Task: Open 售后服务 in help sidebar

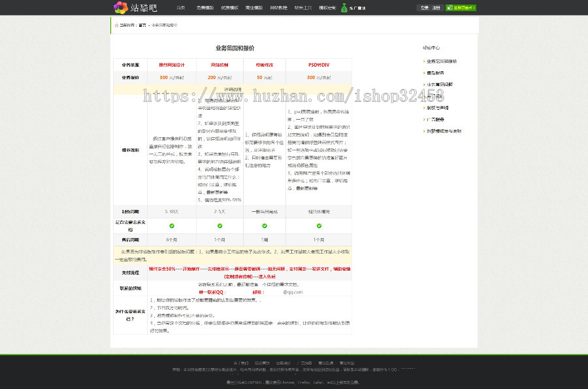Action: 435,73
